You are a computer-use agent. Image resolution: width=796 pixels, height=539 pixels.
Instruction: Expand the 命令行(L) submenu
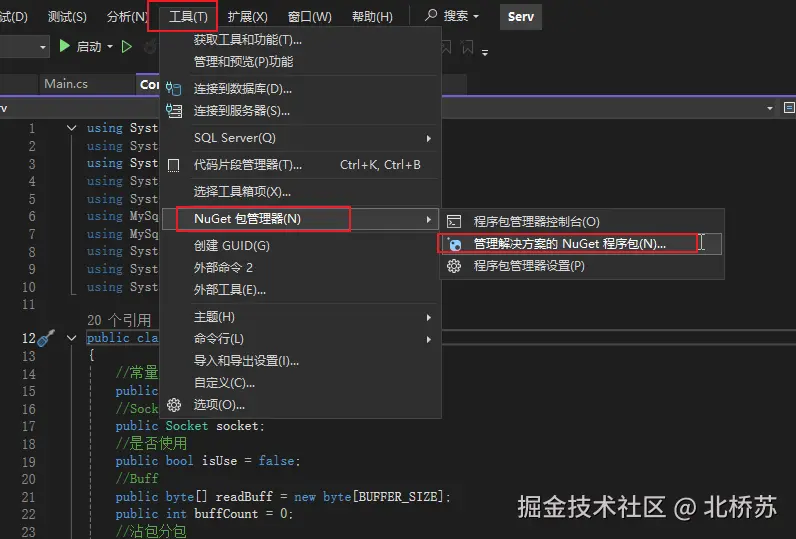301,339
